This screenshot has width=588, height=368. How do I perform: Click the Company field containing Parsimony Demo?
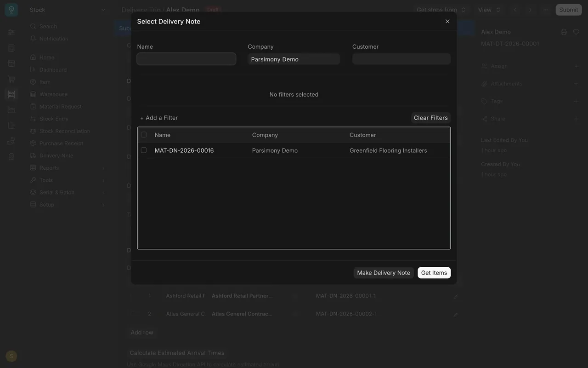(294, 59)
